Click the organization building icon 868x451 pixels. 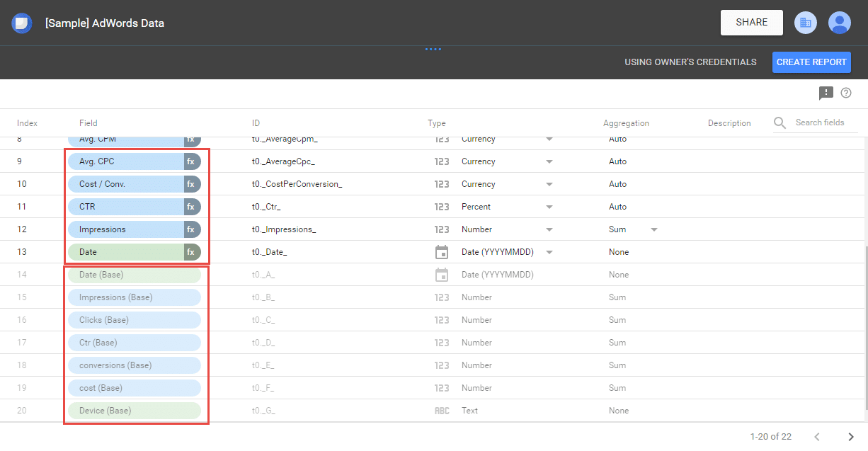pos(805,23)
